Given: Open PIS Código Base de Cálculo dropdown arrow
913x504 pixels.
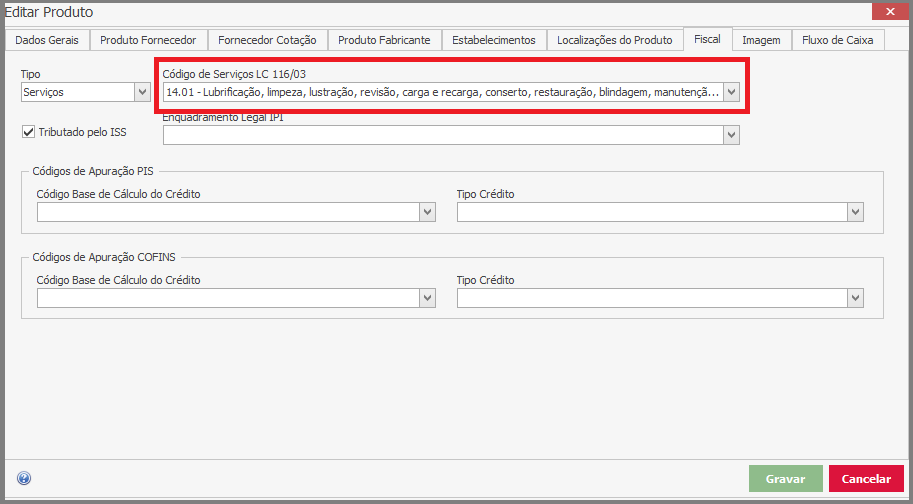Looking at the screenshot, I should 427,212.
